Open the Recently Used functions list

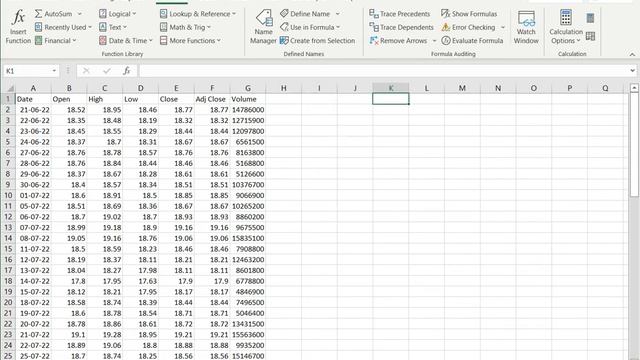coord(63,27)
